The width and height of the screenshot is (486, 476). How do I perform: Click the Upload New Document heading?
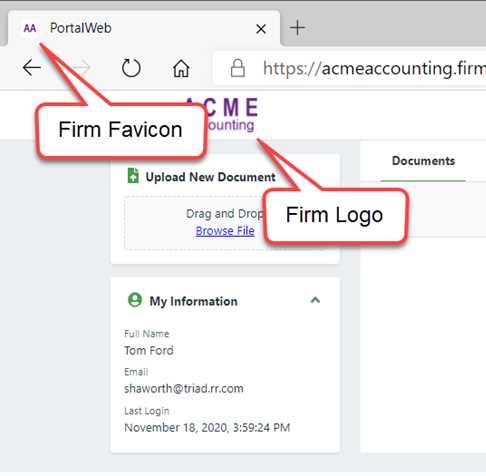[210, 177]
